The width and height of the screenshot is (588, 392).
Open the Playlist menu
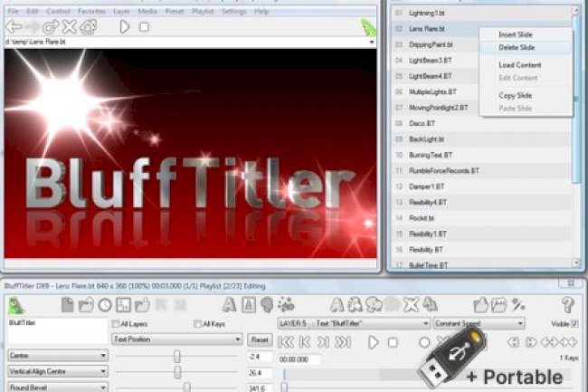tap(203, 11)
